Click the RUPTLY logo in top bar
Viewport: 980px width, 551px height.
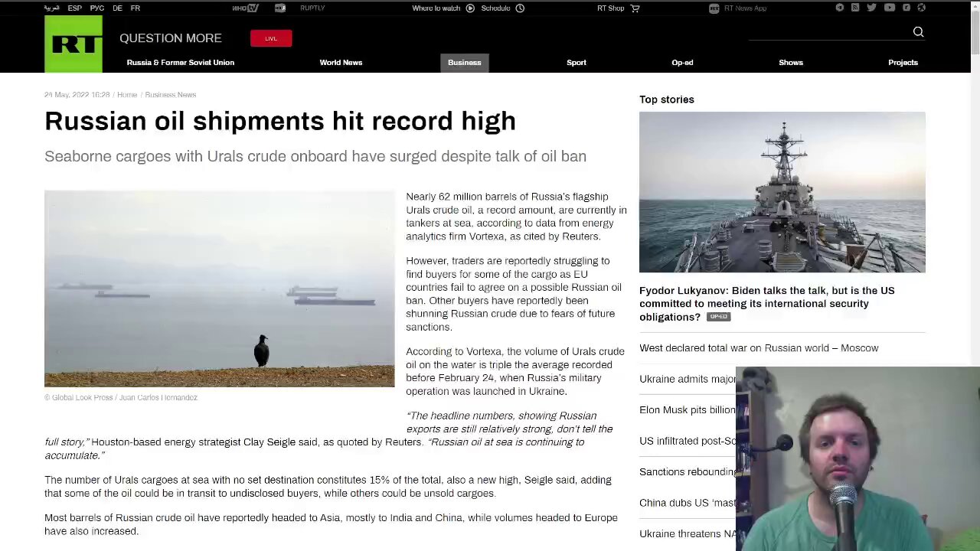coord(312,8)
